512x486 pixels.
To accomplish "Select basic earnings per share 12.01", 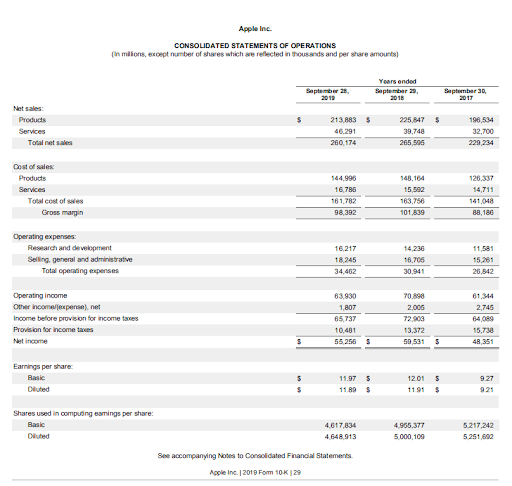I will [416, 378].
